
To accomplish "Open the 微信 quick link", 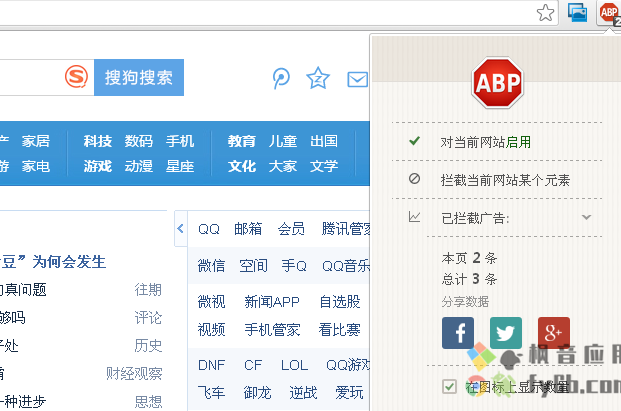I will [211, 266].
